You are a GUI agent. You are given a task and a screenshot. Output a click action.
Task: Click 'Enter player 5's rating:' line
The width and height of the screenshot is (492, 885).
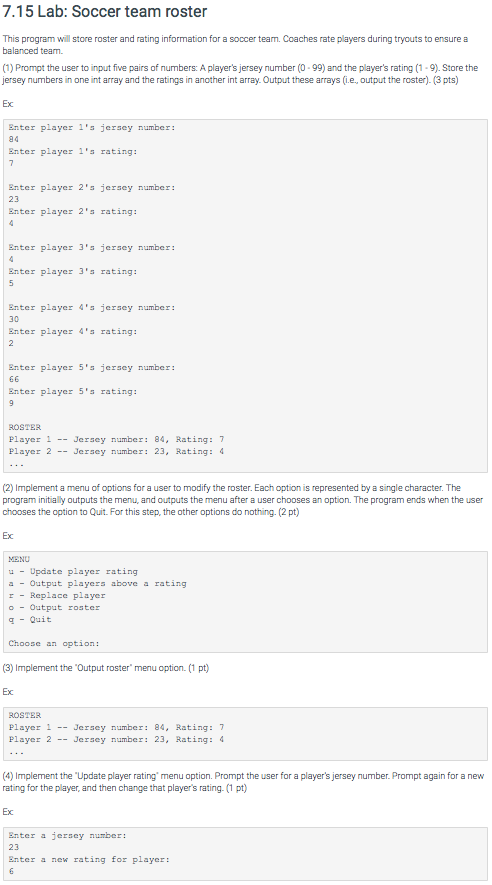pyautogui.click(x=73, y=392)
